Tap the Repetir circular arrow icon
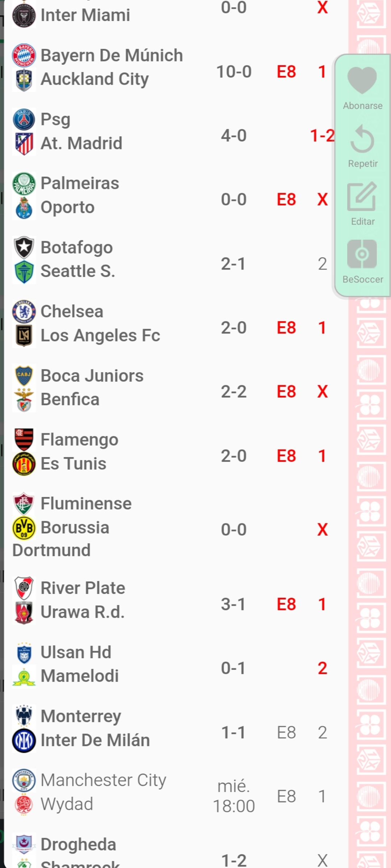This screenshot has width=391, height=868. (362, 139)
